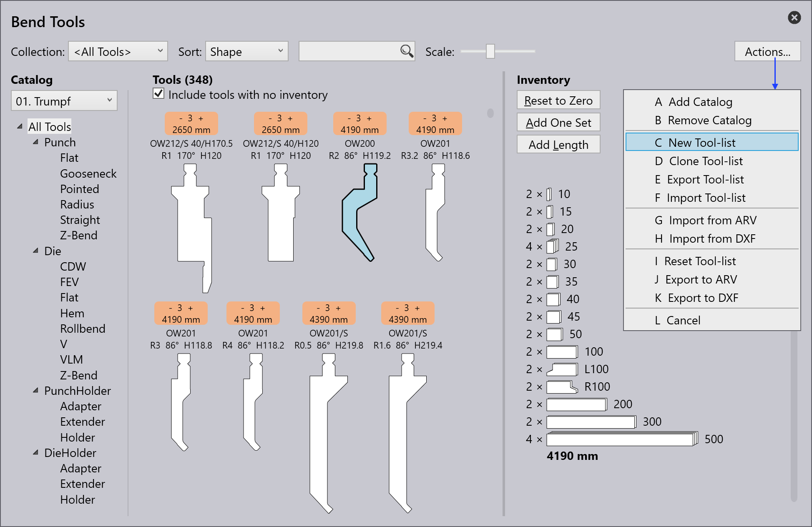
Task: Click the 300 mm segment bar
Action: (x=591, y=422)
